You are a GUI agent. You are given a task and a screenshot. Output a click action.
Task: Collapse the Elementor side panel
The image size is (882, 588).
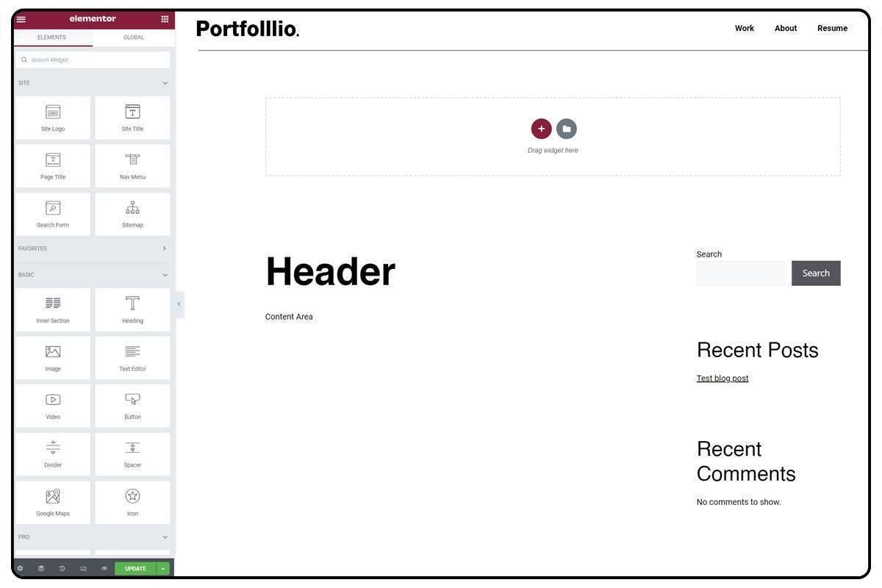click(x=179, y=304)
